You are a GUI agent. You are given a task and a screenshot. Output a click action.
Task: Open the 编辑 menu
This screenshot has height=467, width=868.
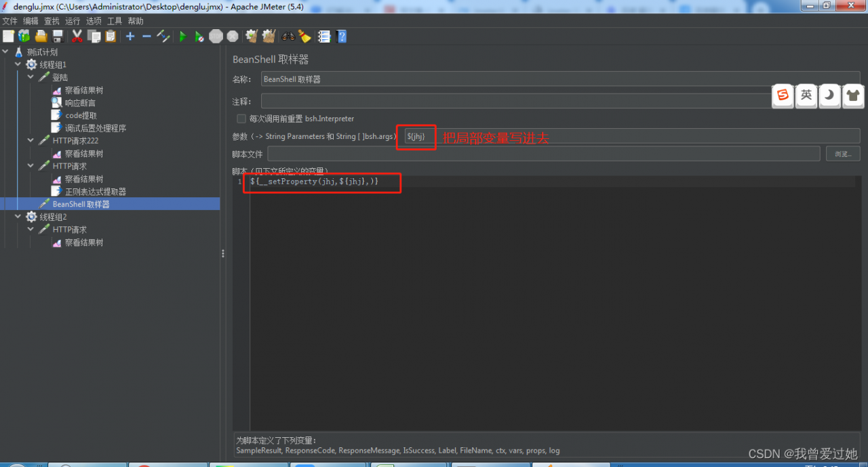coord(31,21)
